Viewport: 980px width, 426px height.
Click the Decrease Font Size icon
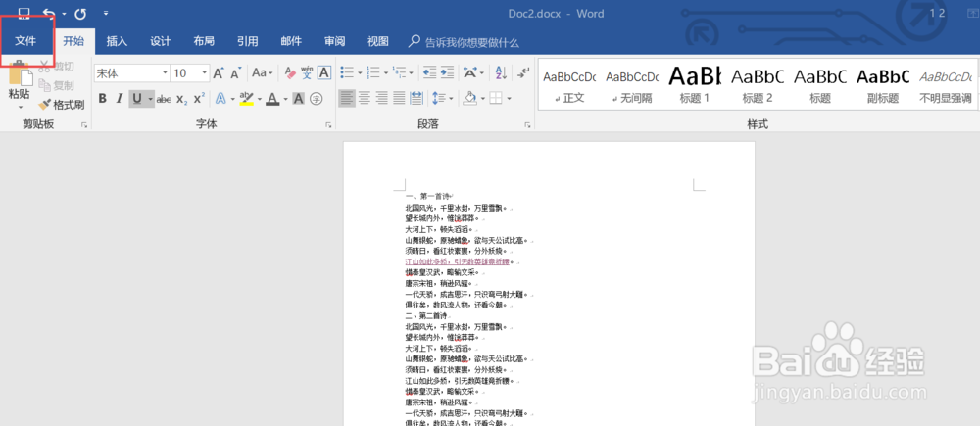(235, 73)
